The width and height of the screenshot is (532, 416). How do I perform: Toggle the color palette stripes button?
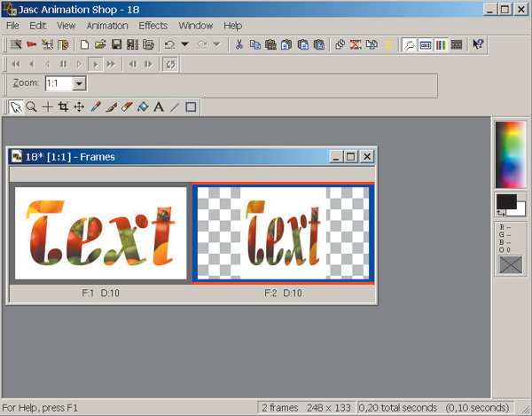(x=441, y=44)
